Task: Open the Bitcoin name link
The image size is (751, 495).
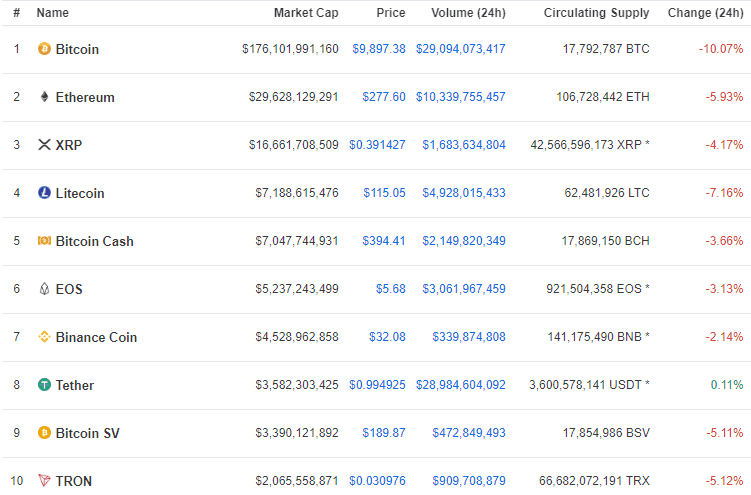Action: tap(77, 49)
